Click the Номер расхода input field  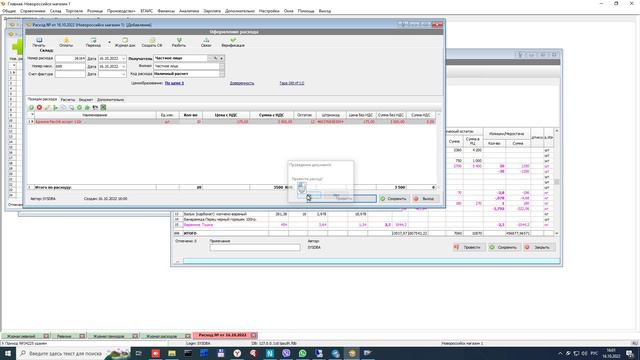pos(70,59)
